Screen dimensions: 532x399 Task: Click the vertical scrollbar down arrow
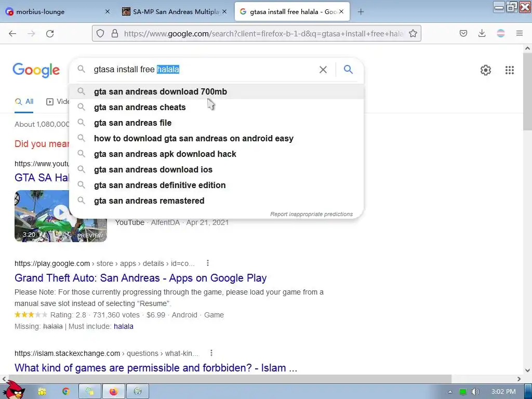tap(528, 370)
